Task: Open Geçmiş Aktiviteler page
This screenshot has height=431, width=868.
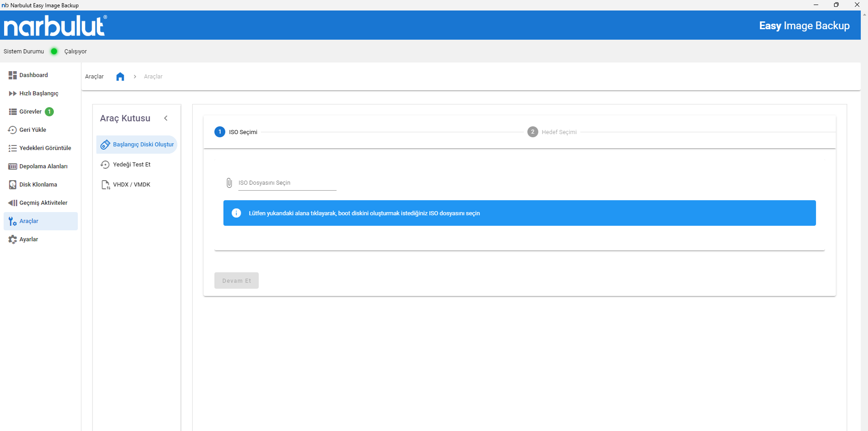Action: click(43, 203)
